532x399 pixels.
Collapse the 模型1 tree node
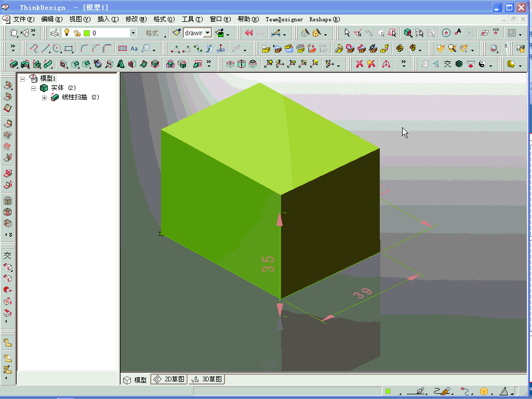[23, 79]
